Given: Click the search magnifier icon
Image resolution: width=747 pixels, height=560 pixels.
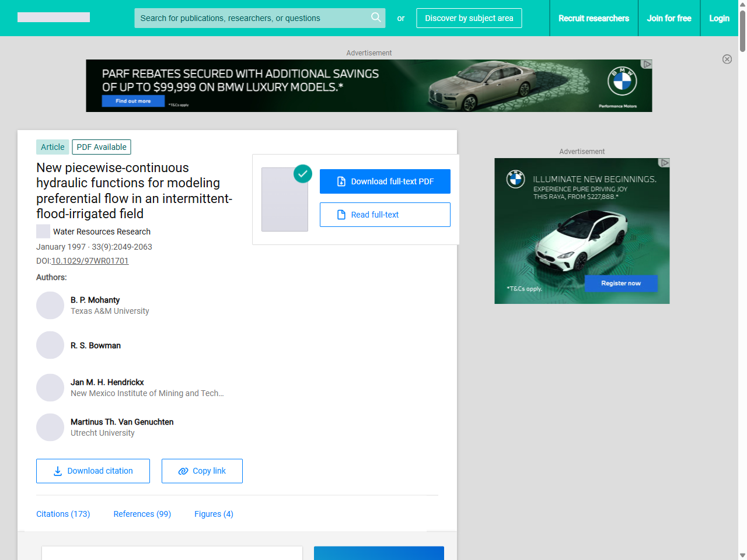Looking at the screenshot, I should (376, 17).
